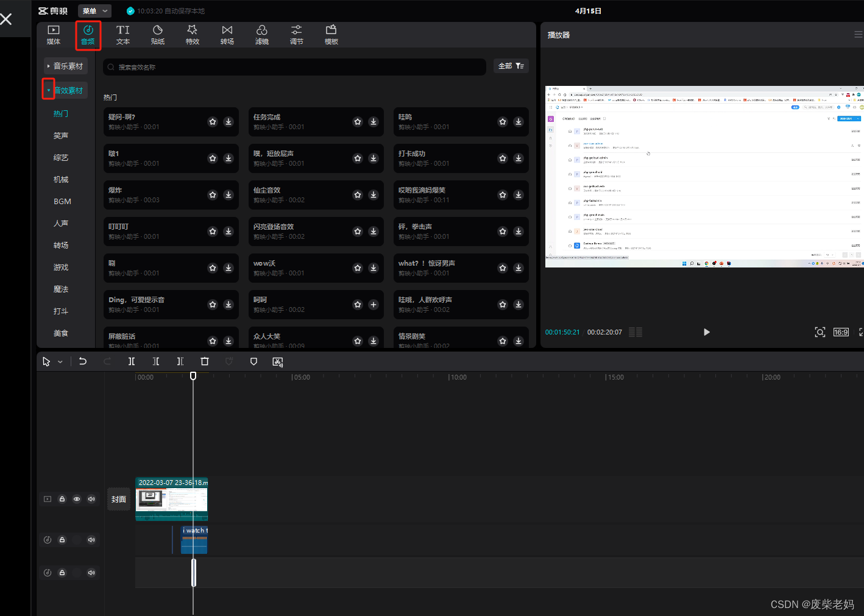Expand the 音乐素材 music section

click(66, 66)
